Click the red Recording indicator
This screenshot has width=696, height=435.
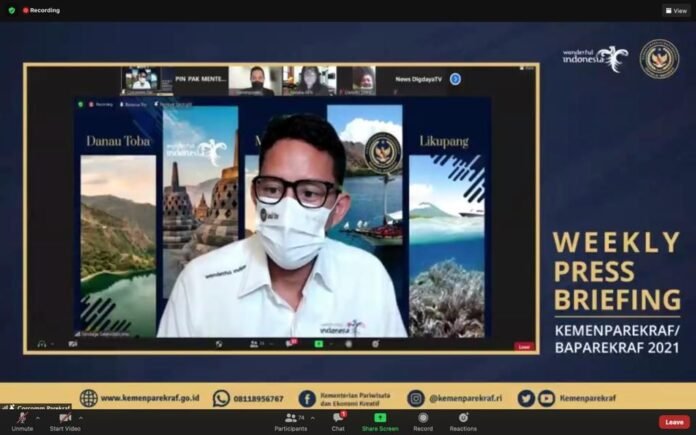[x=41, y=10]
